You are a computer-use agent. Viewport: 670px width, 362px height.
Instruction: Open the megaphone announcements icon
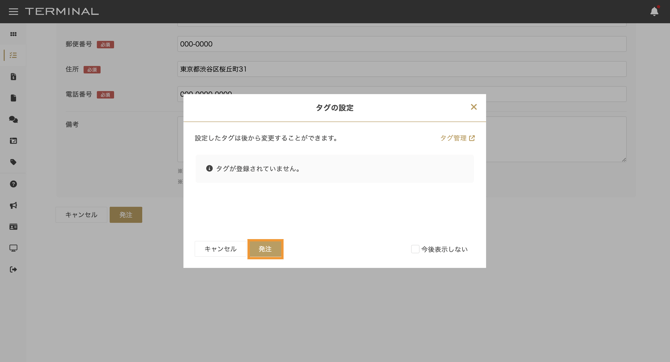point(13,205)
